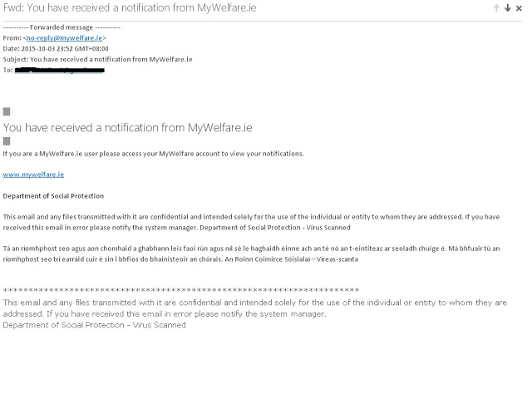Close the email with the X icon
This screenshot has height=394, width=532.
coord(520,8)
